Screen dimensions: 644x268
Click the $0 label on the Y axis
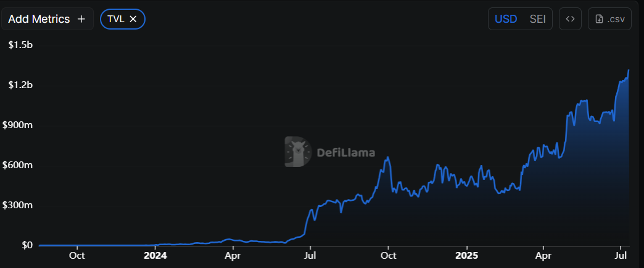27,245
